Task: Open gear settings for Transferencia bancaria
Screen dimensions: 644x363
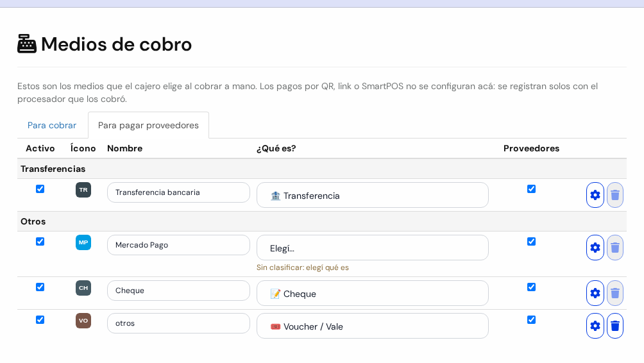Action: click(x=595, y=195)
